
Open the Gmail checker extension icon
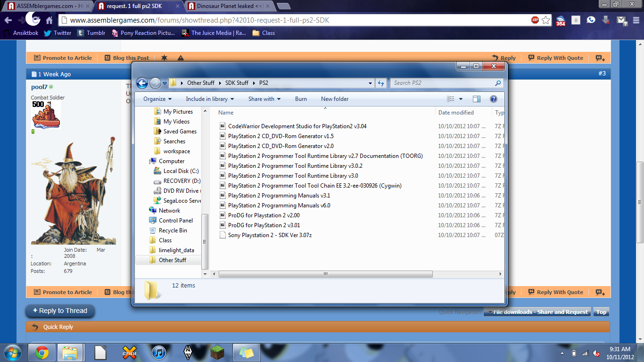pos(622,20)
